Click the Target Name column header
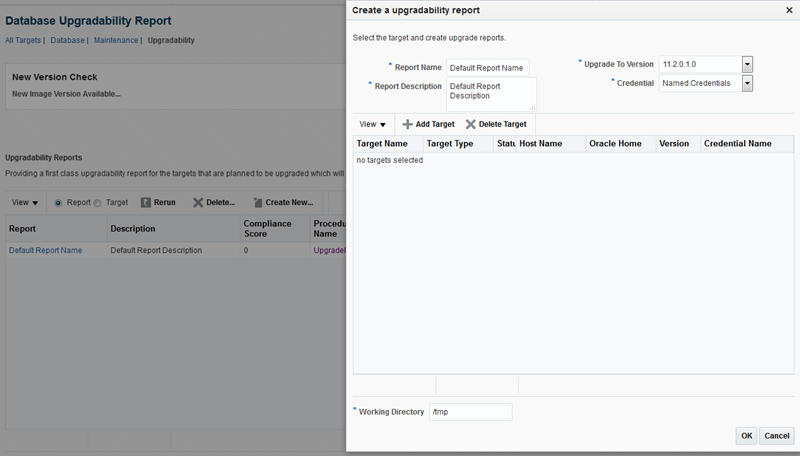The height and width of the screenshot is (456, 800). coord(382,144)
